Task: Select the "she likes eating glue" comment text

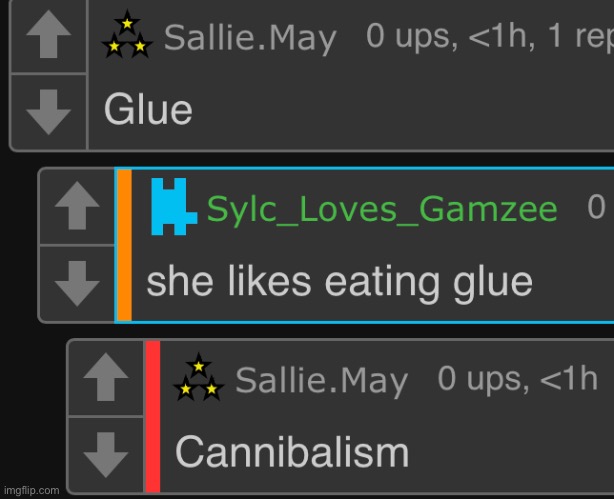Action: point(339,282)
